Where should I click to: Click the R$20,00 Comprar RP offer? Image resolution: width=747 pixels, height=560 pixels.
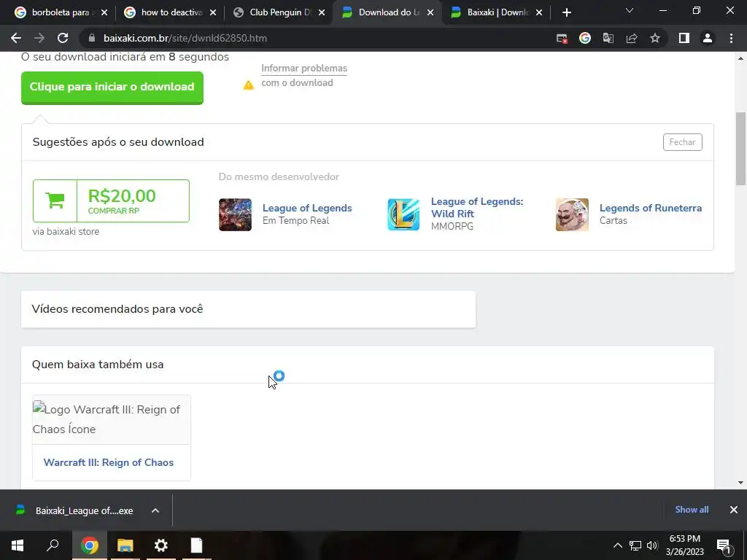click(x=111, y=201)
